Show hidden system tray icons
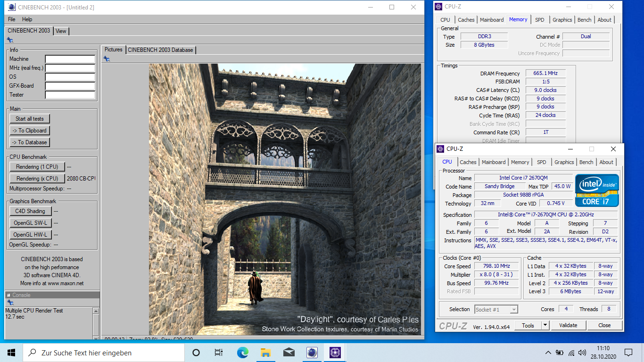Viewport: 644px width, 362px height. point(548,353)
